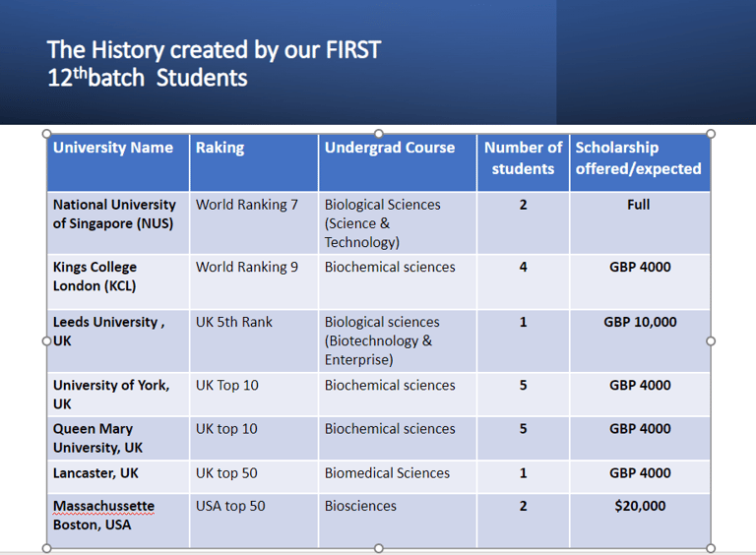Image resolution: width=756 pixels, height=555 pixels.
Task: Click the 'World Ranking 7' cell
Action: [254, 223]
